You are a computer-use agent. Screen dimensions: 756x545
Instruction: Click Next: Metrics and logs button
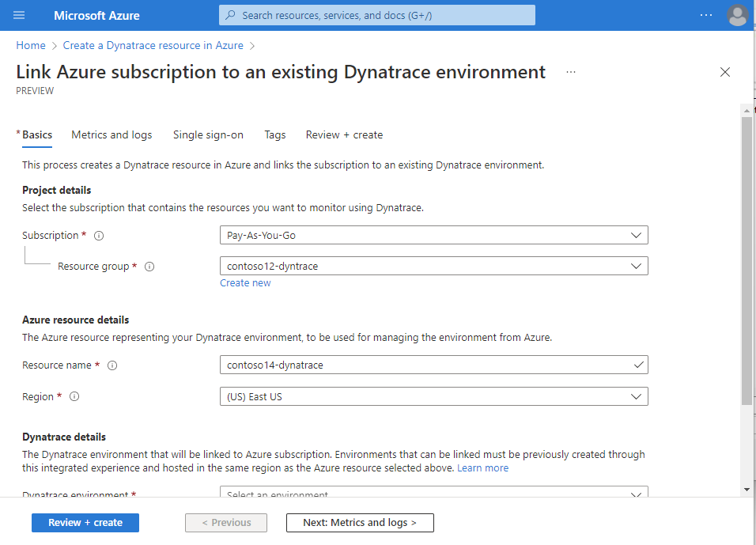tap(360, 523)
